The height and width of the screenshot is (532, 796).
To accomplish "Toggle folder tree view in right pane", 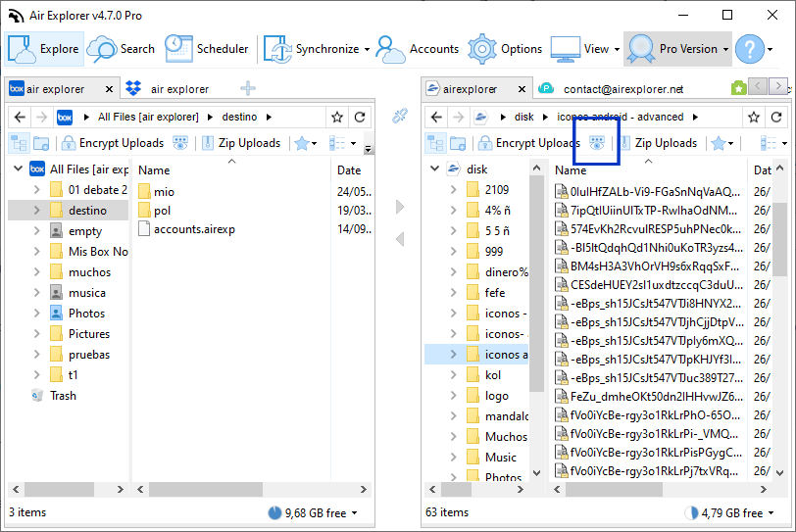I will (435, 143).
